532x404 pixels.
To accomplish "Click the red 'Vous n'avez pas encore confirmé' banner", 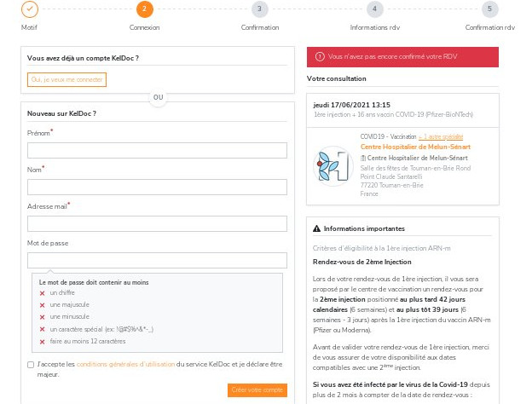I will [x=402, y=57].
